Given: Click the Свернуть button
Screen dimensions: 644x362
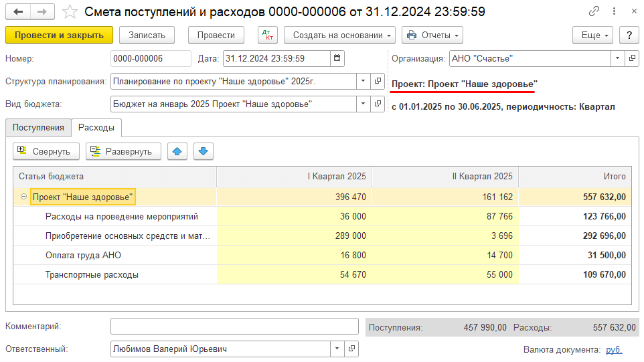Looking at the screenshot, I should click(x=46, y=151).
